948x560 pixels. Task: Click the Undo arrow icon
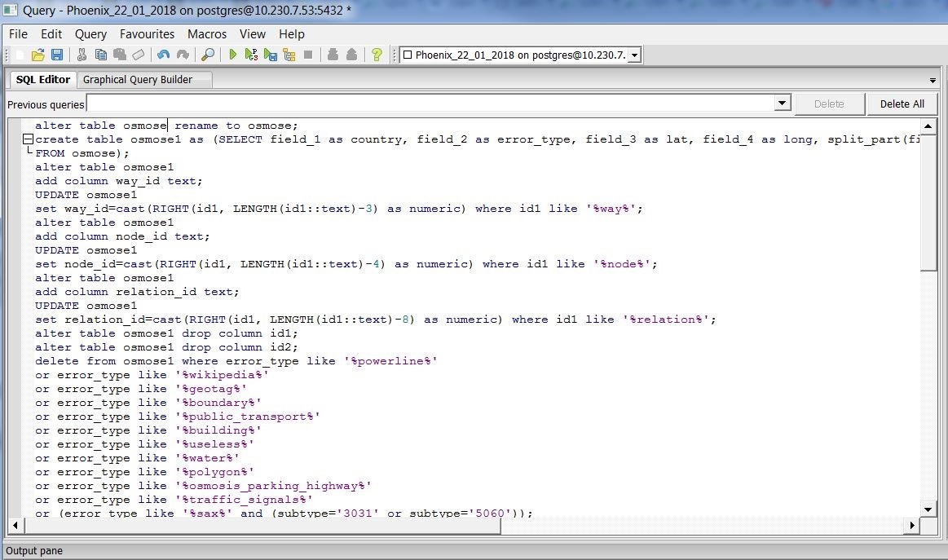click(163, 55)
